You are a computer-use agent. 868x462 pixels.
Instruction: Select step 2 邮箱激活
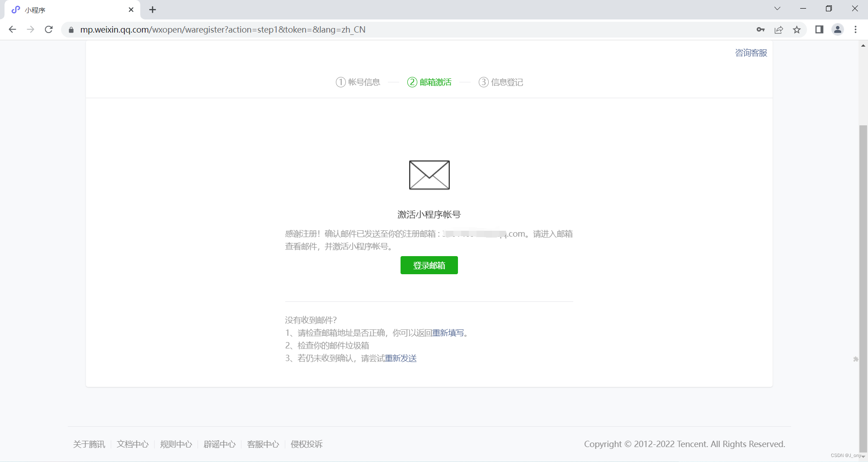[x=429, y=82]
